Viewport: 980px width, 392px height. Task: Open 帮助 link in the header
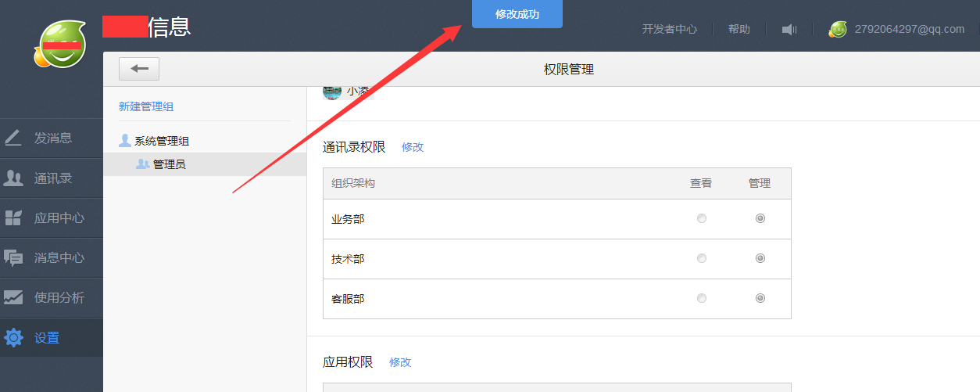739,29
